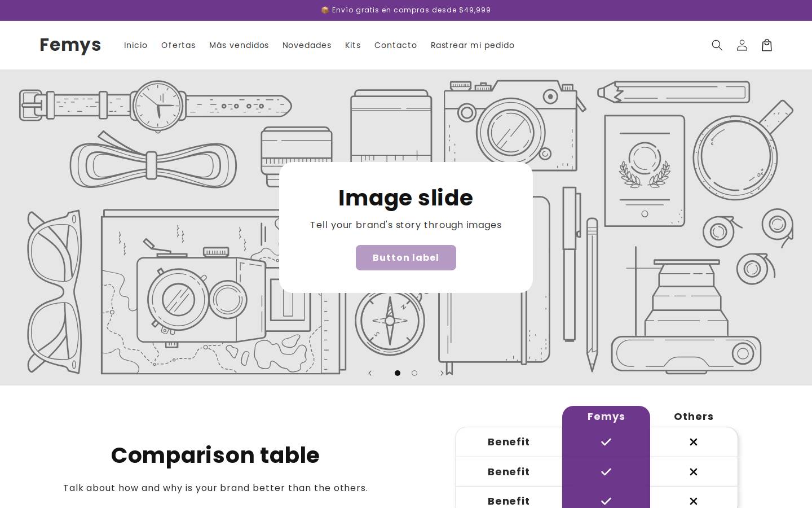Open the Novedades menu item
812x508 pixels.
(x=307, y=45)
